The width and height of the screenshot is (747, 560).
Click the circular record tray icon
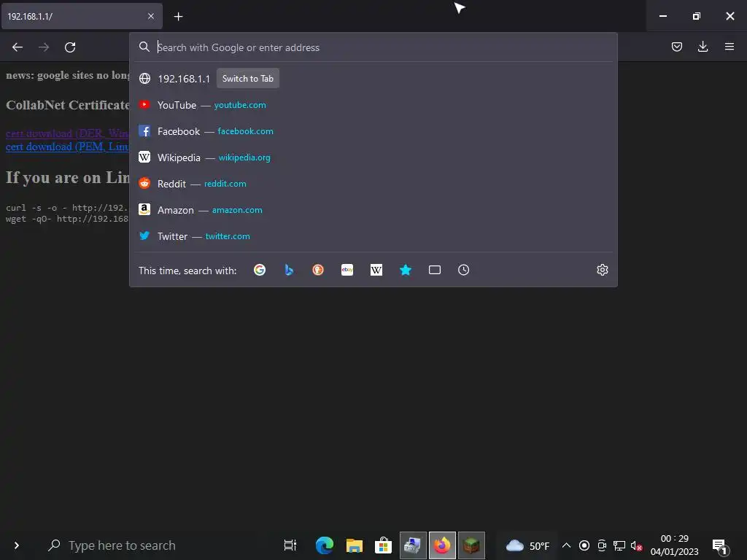tap(584, 545)
